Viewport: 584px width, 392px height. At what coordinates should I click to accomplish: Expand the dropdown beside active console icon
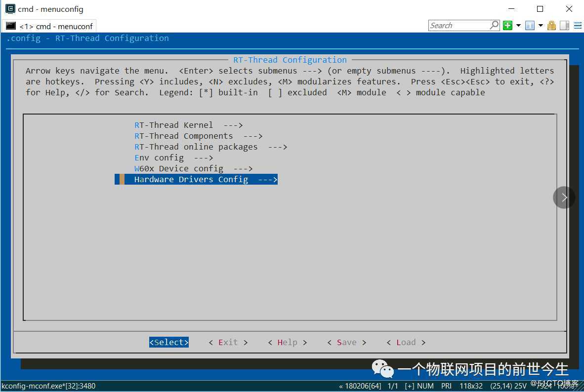(541, 25)
